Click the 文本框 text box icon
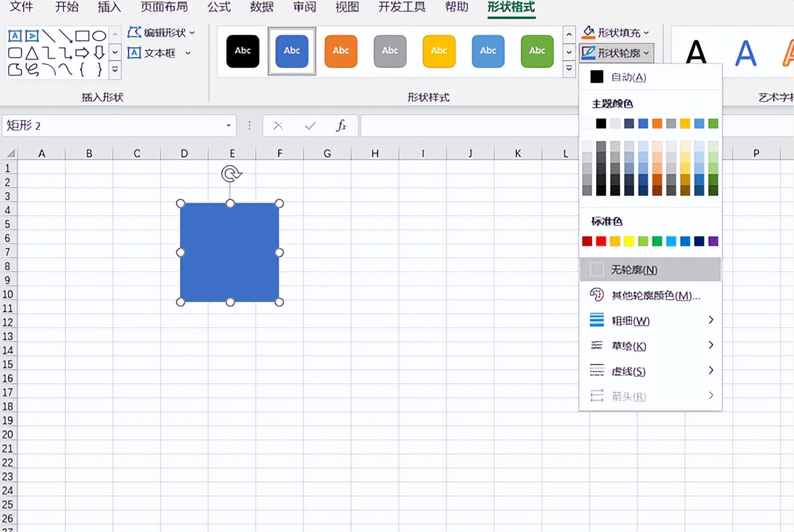The width and height of the screenshot is (794, 532). tap(134, 53)
